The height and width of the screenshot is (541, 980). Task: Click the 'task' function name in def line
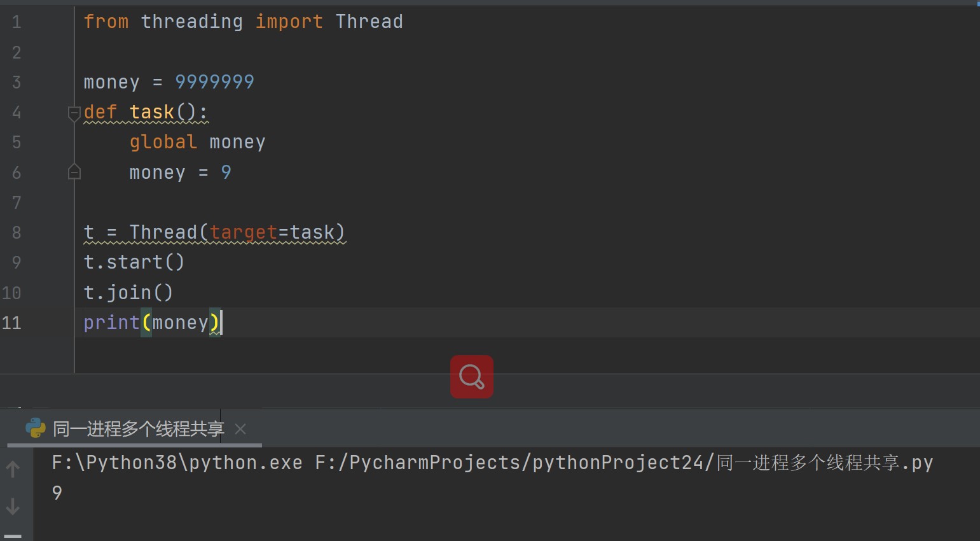pos(151,112)
